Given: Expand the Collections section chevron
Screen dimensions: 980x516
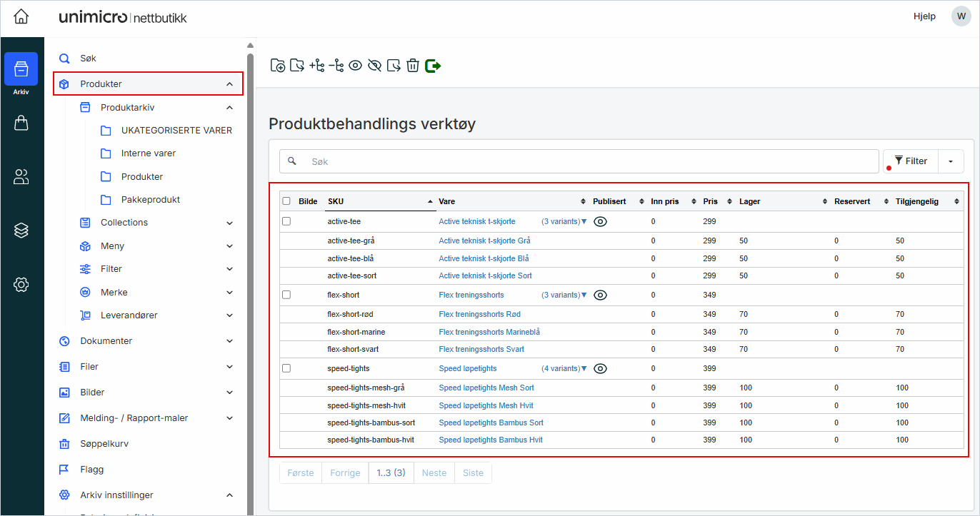Looking at the screenshot, I should (x=229, y=223).
